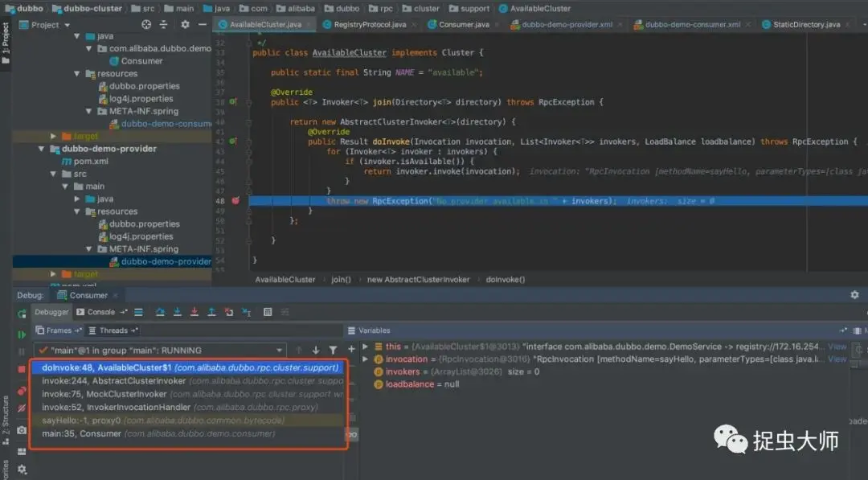868x480 pixels.
Task: Toggle frames filter funnel icon
Action: (333, 350)
